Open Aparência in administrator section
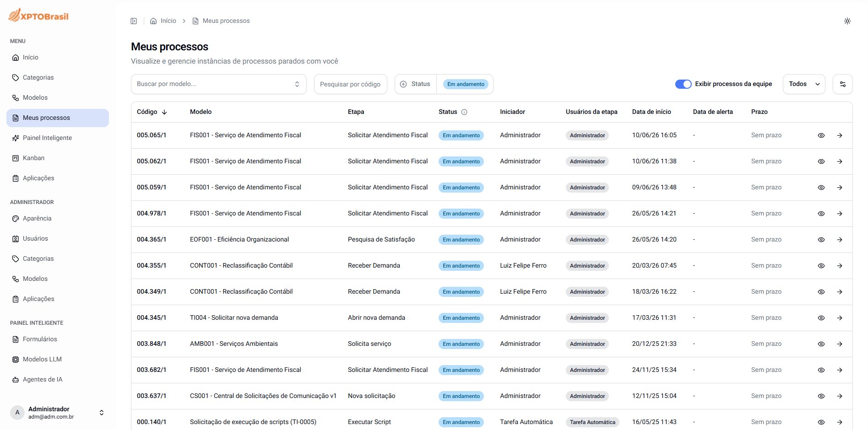Screen dimensions: 868x430 coord(58,219)
